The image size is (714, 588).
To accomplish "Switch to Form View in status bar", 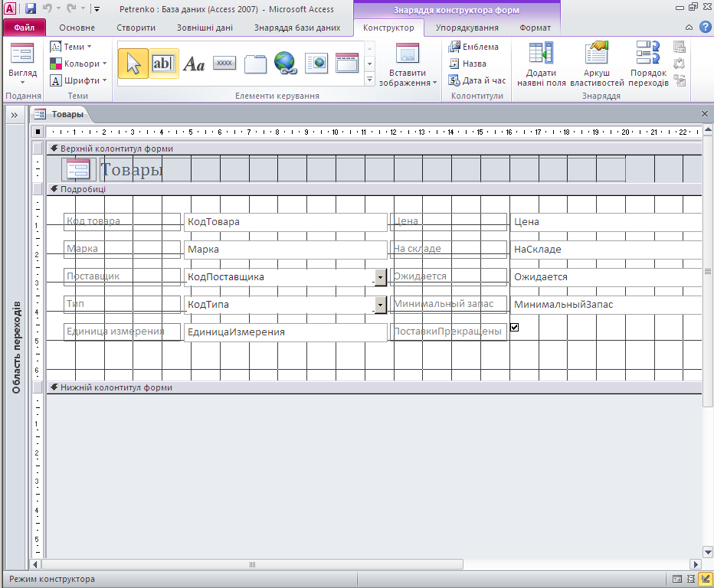I will tap(677, 579).
